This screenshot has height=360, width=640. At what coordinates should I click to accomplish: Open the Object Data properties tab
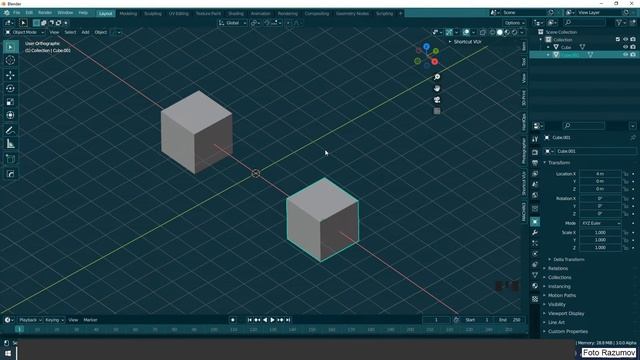[535, 276]
